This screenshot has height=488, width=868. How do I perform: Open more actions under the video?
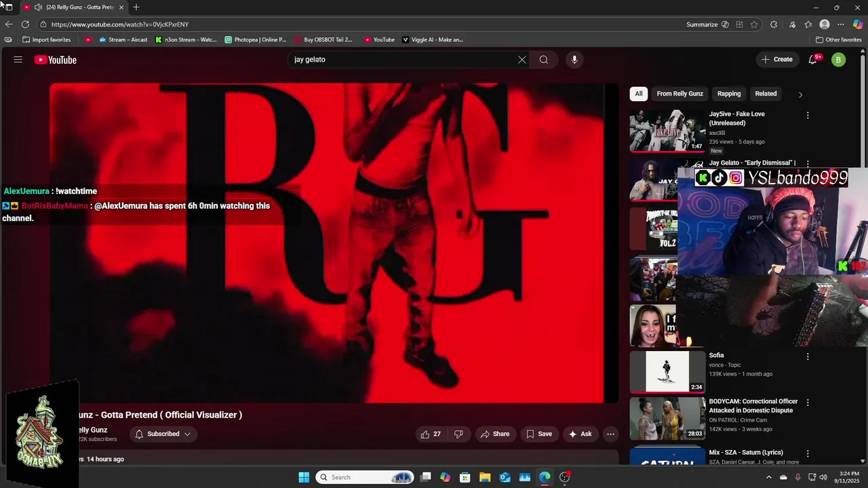tap(610, 434)
